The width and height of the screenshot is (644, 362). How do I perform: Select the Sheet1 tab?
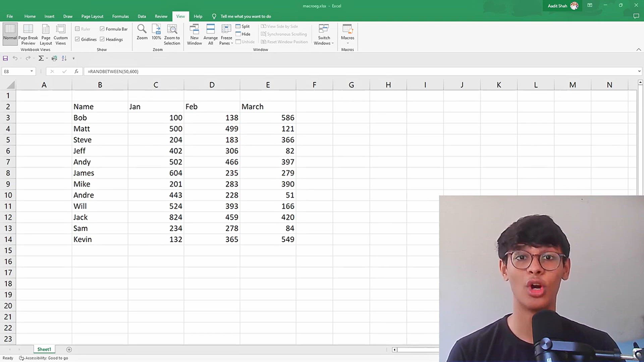point(44,349)
